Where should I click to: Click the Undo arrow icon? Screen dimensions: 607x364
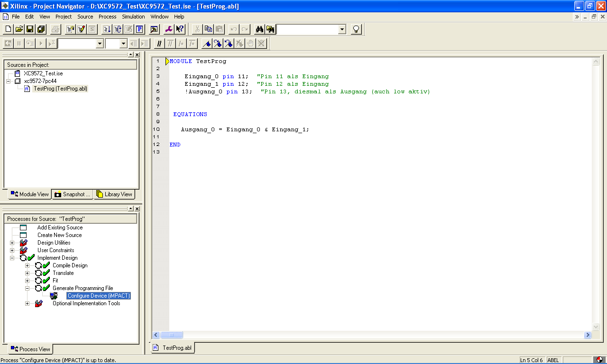point(233,29)
